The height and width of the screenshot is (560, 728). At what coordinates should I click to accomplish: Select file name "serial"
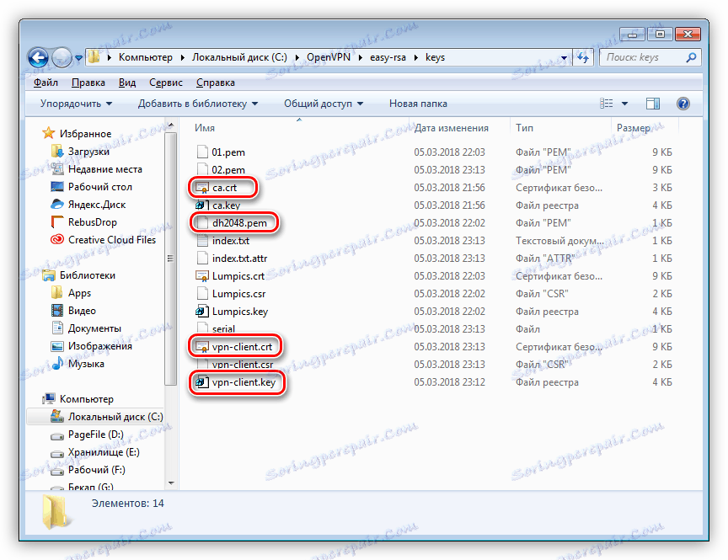tap(223, 329)
